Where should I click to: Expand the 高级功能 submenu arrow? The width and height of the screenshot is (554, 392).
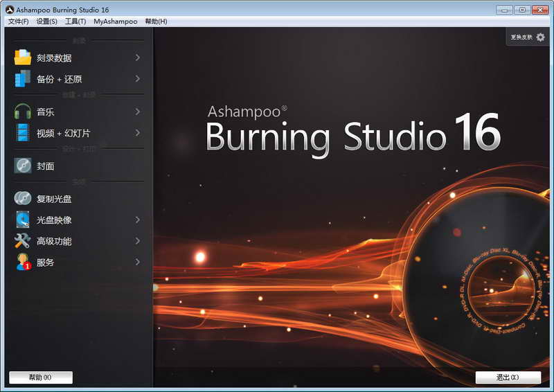138,241
